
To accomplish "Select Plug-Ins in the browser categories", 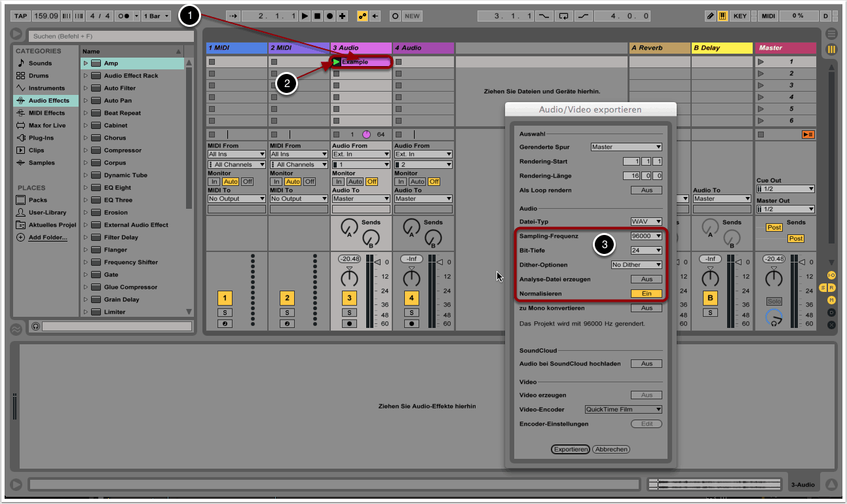I will 41,138.
